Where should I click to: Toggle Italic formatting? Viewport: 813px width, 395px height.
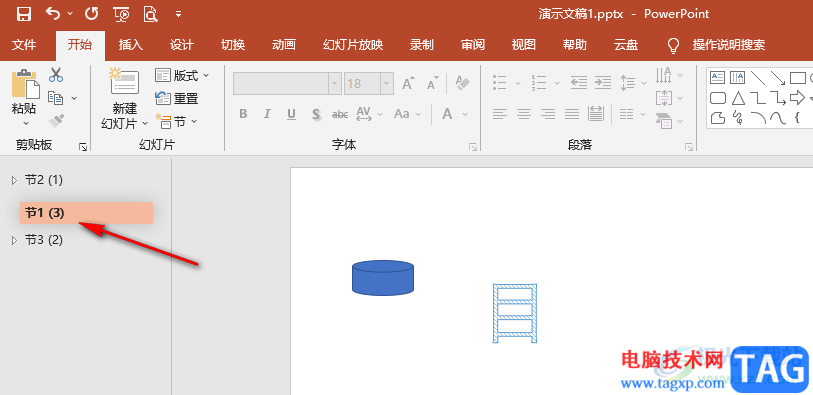(267, 114)
